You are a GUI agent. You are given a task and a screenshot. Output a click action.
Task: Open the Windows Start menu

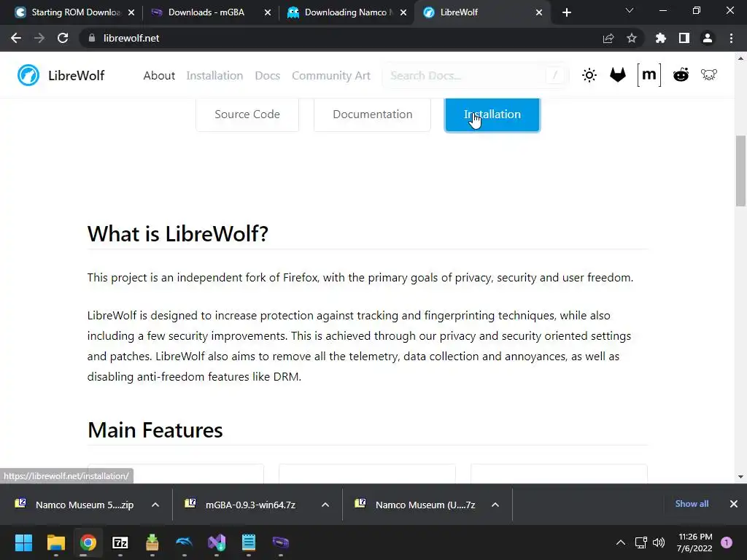point(23,542)
